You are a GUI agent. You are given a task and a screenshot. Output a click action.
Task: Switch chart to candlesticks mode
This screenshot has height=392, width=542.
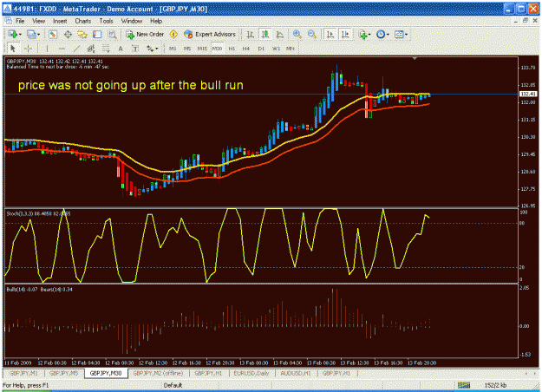click(x=265, y=34)
